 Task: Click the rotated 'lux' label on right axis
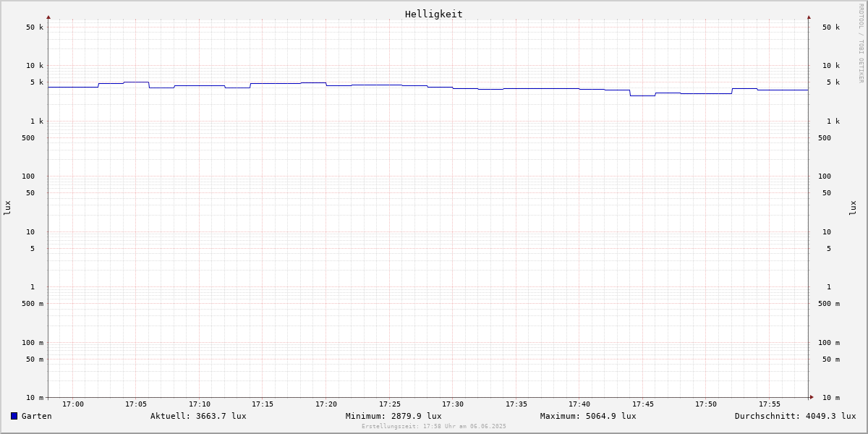(x=854, y=208)
